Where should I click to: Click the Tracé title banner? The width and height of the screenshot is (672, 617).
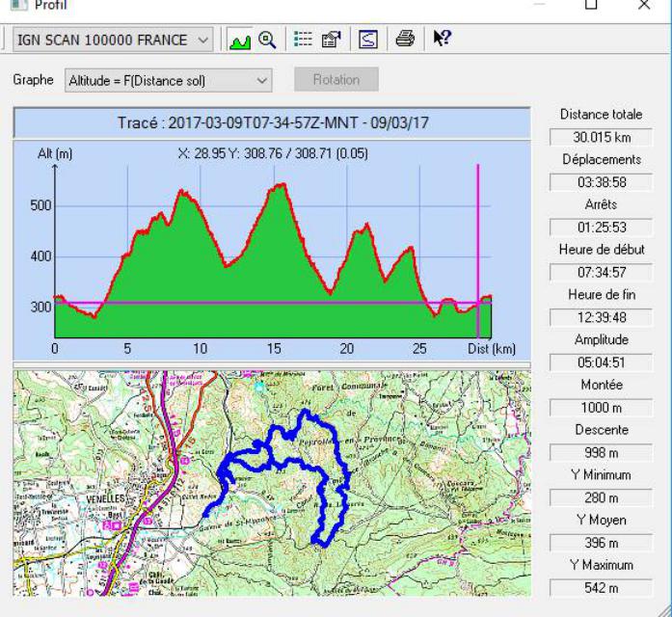click(271, 122)
